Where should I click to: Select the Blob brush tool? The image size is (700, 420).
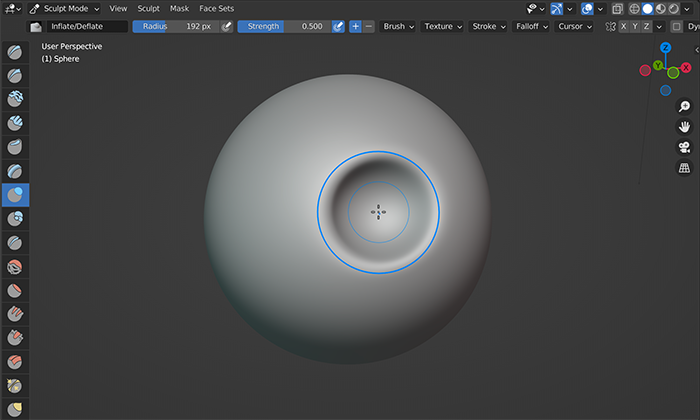(15, 219)
